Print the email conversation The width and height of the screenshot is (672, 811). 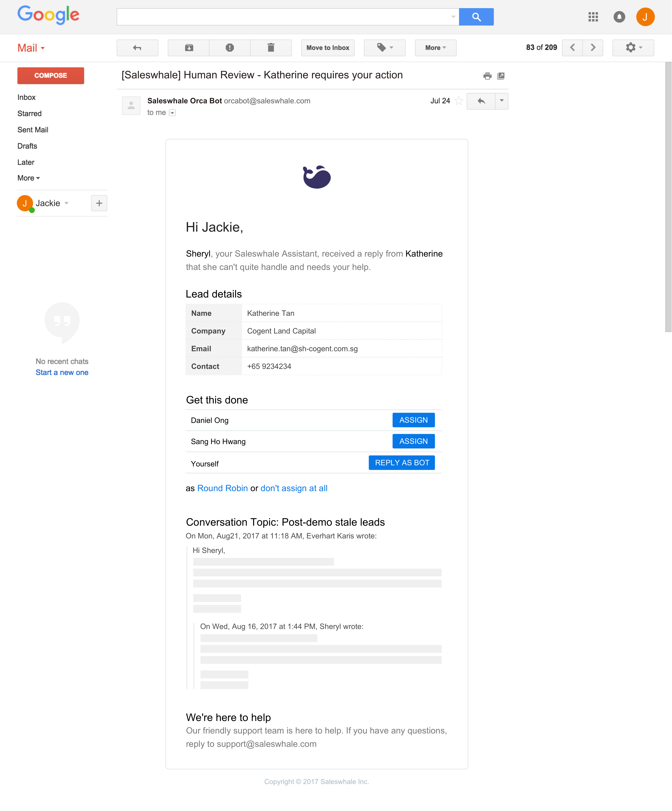coord(487,76)
